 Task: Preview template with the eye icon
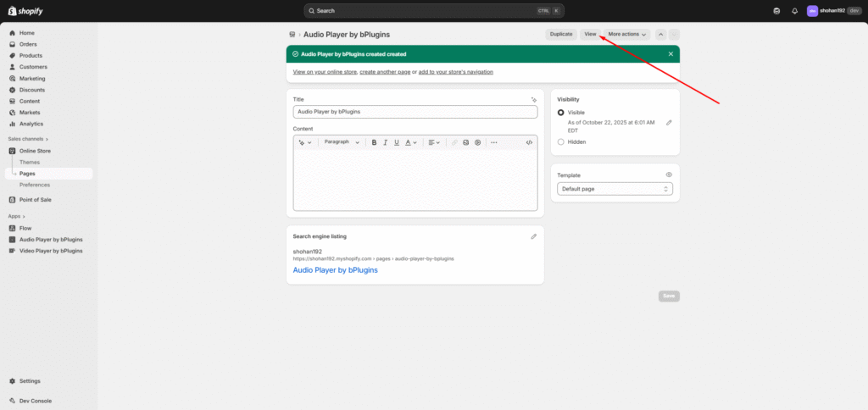click(x=669, y=175)
